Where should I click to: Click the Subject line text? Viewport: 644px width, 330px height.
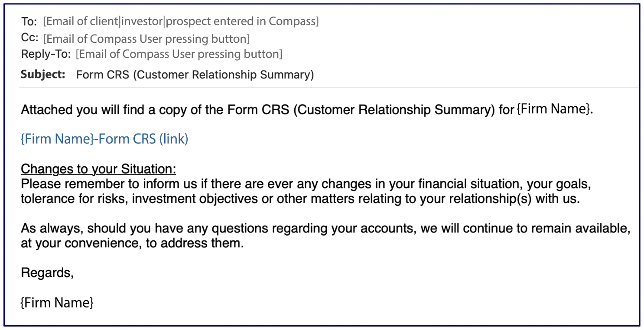195,74
